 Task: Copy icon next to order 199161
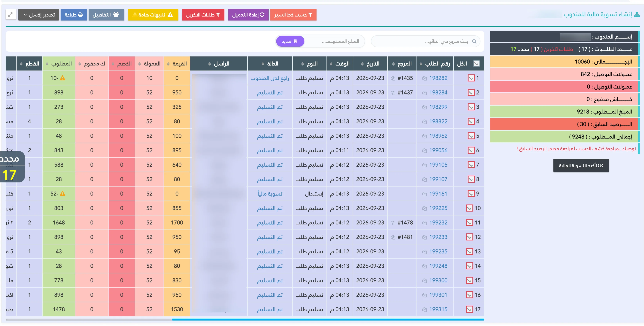[424, 194]
